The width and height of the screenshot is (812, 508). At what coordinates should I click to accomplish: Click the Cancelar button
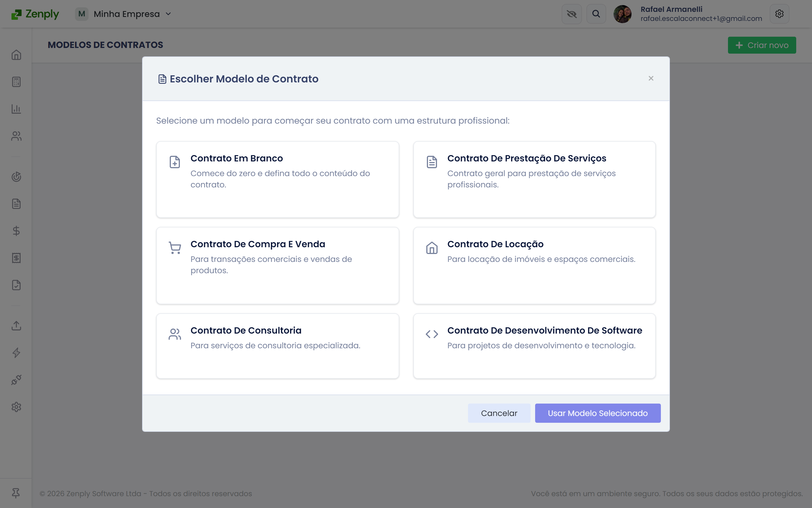[499, 413]
